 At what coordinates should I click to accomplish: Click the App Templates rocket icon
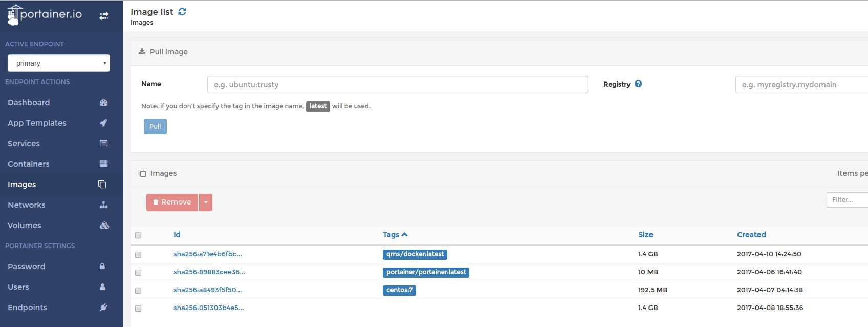[x=103, y=123]
